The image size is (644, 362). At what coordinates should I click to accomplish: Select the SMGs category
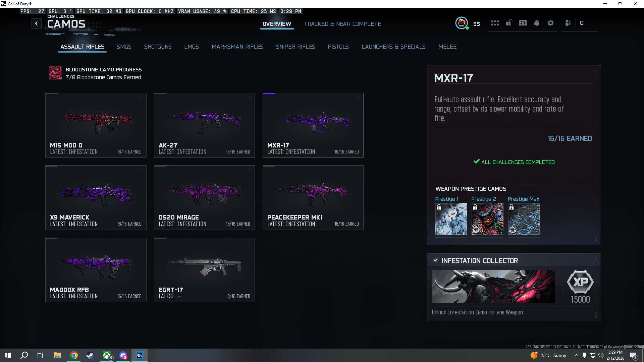(124, 47)
